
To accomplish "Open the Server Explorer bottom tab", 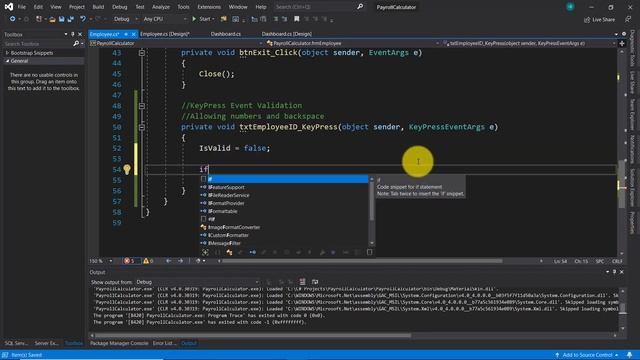I will [x=47, y=343].
